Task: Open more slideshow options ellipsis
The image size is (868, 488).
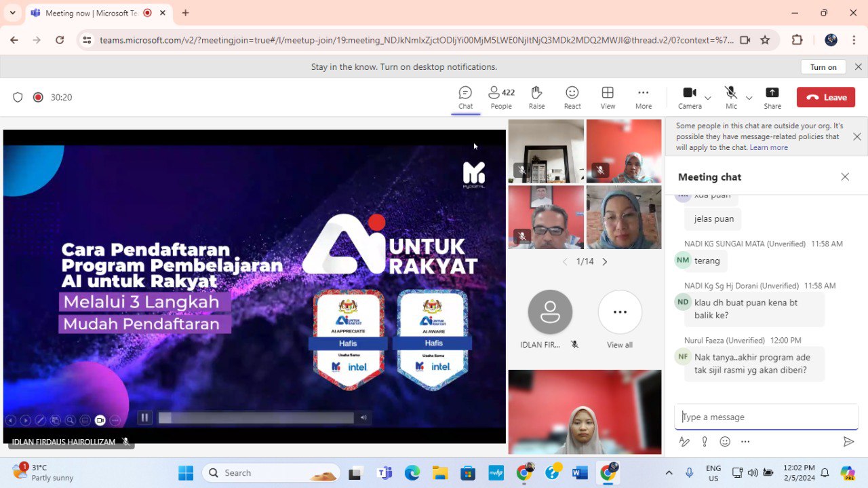Action: click(x=115, y=420)
